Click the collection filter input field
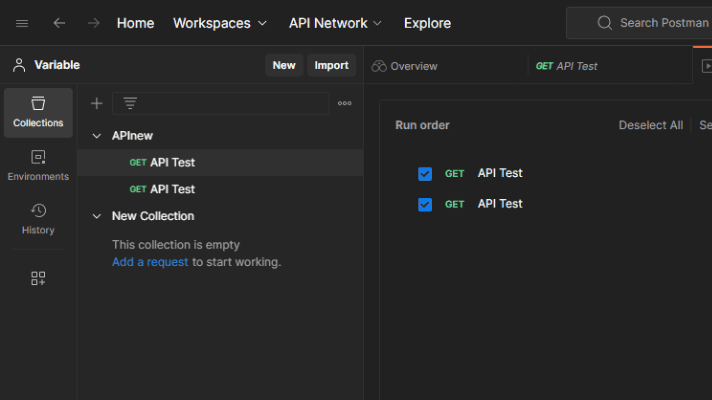This screenshot has width=712, height=400. tap(221, 104)
